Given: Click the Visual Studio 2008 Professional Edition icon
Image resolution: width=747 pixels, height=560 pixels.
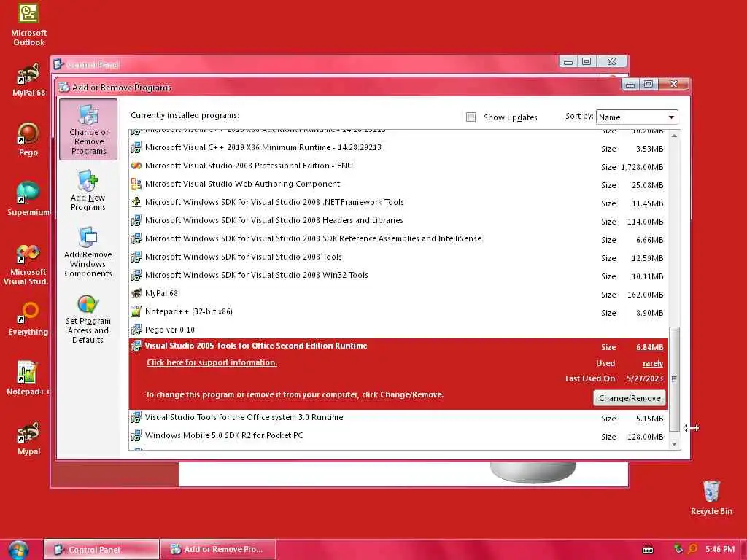Looking at the screenshot, I should pyautogui.click(x=136, y=166).
